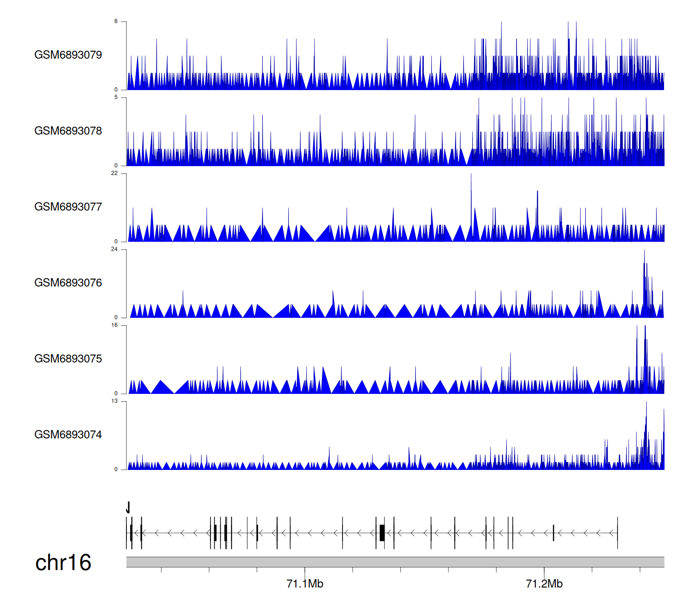Click the y-axis maximum label 24
This screenshot has width=700, height=616.
click(114, 250)
